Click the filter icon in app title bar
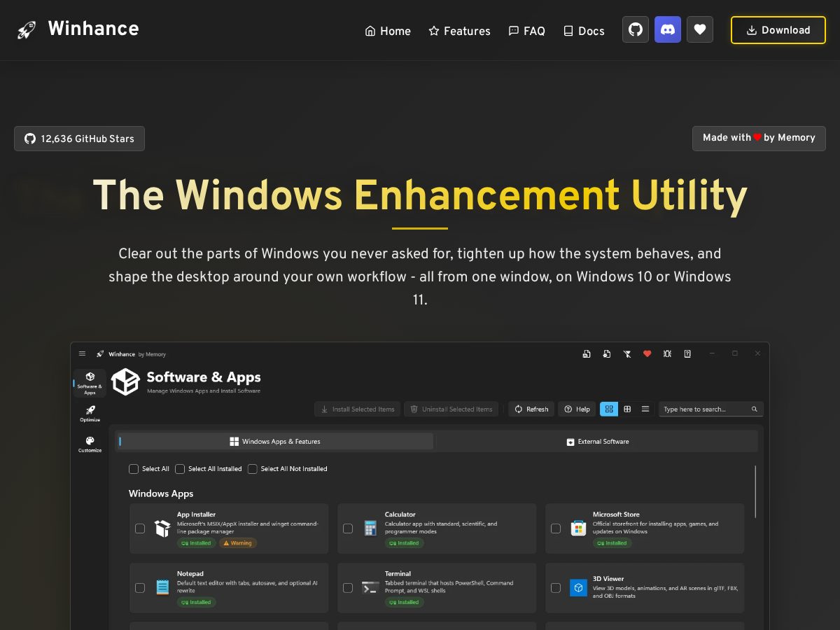 coord(627,353)
